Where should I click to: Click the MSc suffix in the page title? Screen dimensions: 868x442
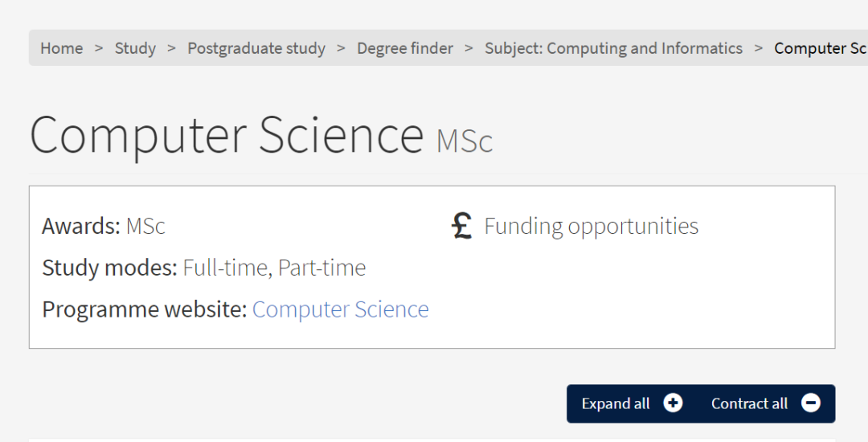click(x=464, y=141)
